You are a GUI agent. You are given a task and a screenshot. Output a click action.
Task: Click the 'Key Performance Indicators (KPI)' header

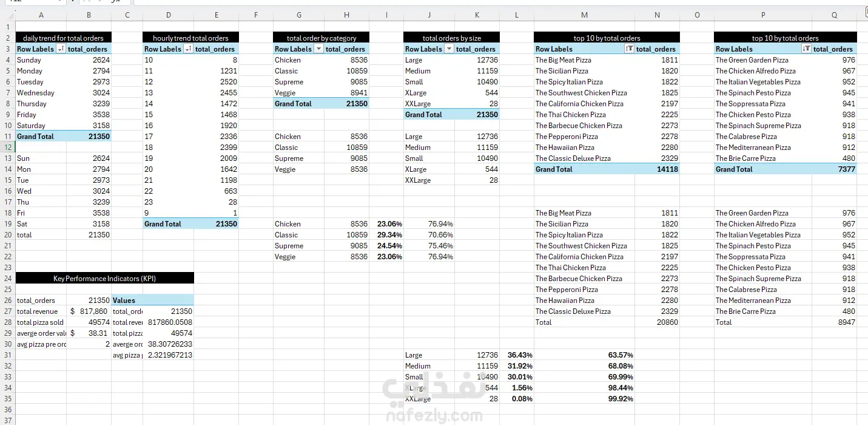click(105, 278)
